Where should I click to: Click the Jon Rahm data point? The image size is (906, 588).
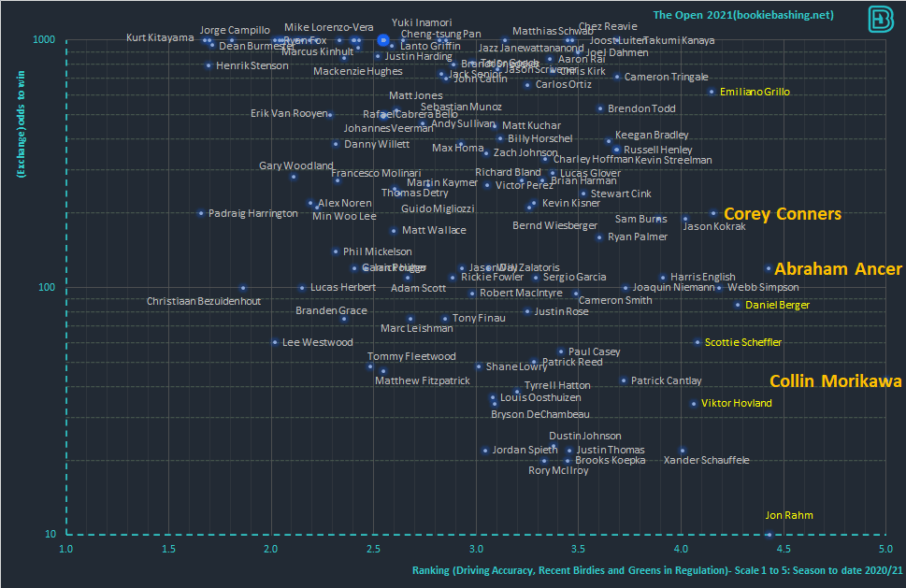pyautogui.click(x=769, y=535)
